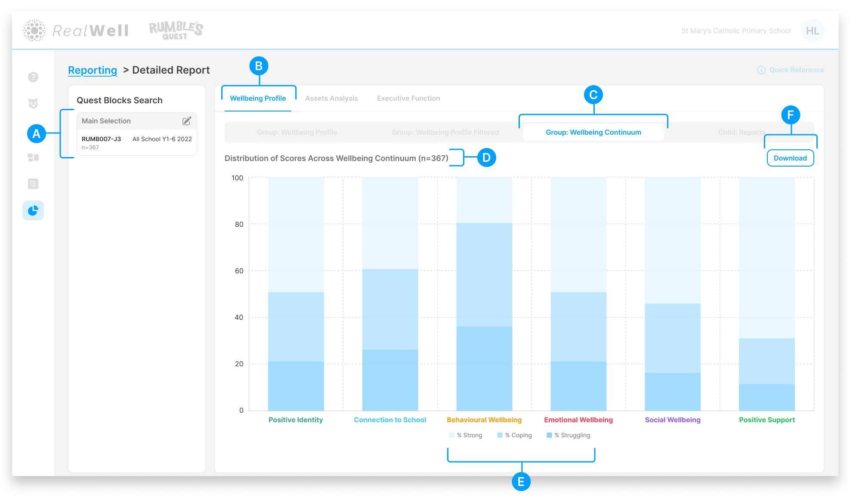Open the Rumble mascot sidebar icon

click(x=33, y=104)
